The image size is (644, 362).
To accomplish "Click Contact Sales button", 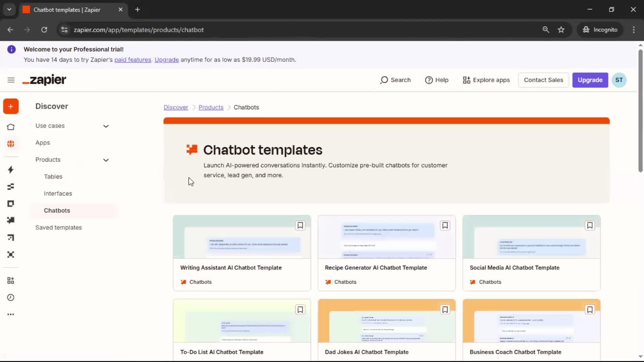I will [x=543, y=80].
